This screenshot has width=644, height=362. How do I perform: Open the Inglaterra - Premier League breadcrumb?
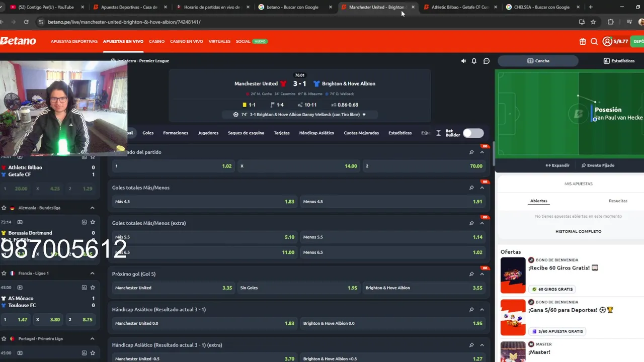pyautogui.click(x=142, y=61)
